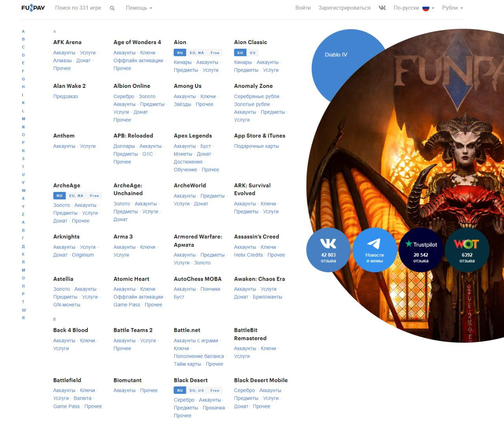
Task: Click the Войти login link
Action: coord(303,8)
